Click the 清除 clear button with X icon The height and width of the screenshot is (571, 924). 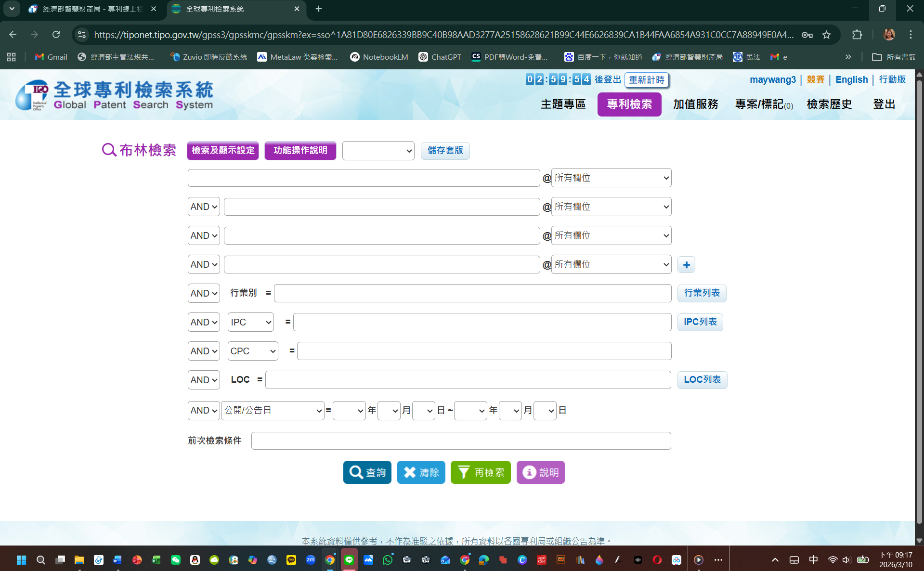[421, 472]
